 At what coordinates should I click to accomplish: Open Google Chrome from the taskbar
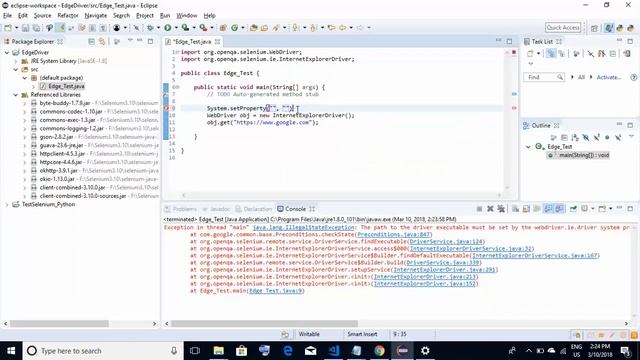pos(379,351)
